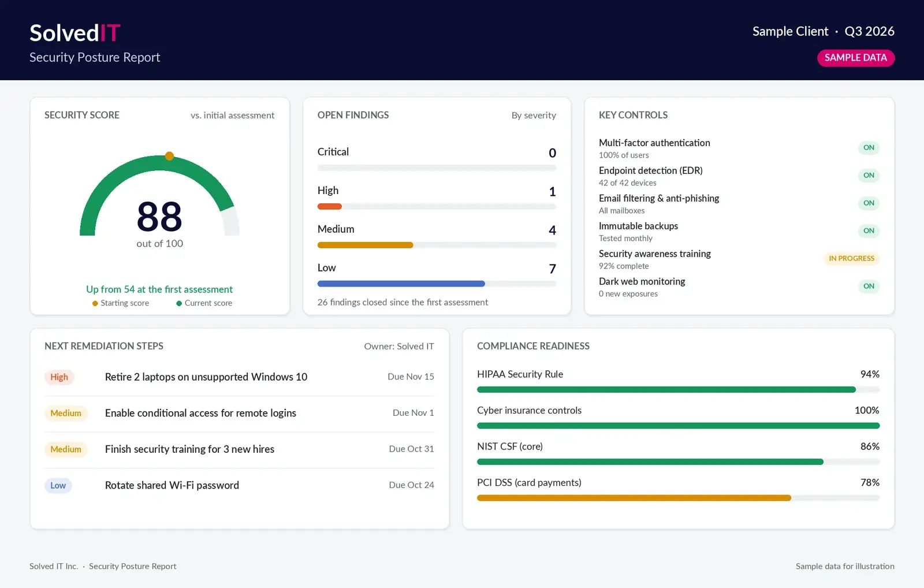Click IN PROGRESS badge for Security awareness training

tap(851, 259)
